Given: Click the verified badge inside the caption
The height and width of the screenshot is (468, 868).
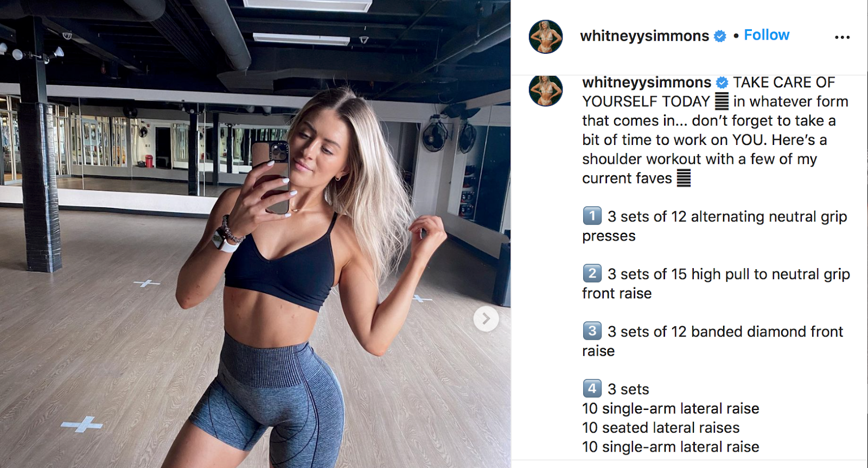Looking at the screenshot, I should click(722, 83).
